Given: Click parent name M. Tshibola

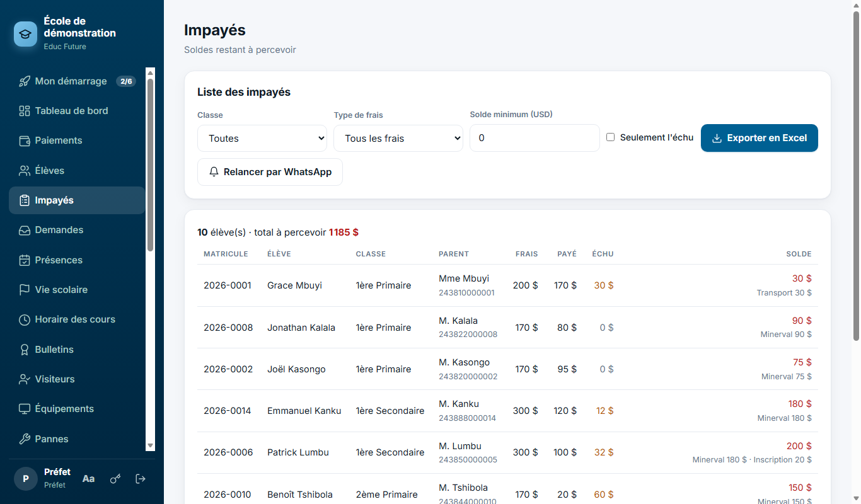Looking at the screenshot, I should tap(463, 488).
